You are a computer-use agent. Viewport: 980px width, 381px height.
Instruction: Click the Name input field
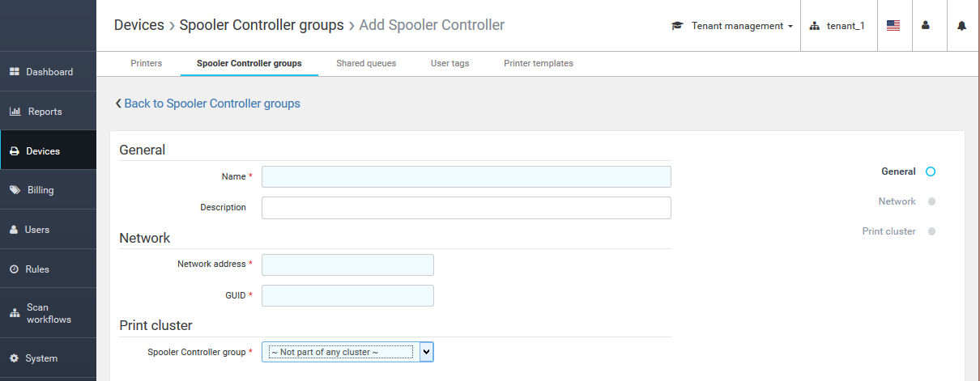pos(466,176)
